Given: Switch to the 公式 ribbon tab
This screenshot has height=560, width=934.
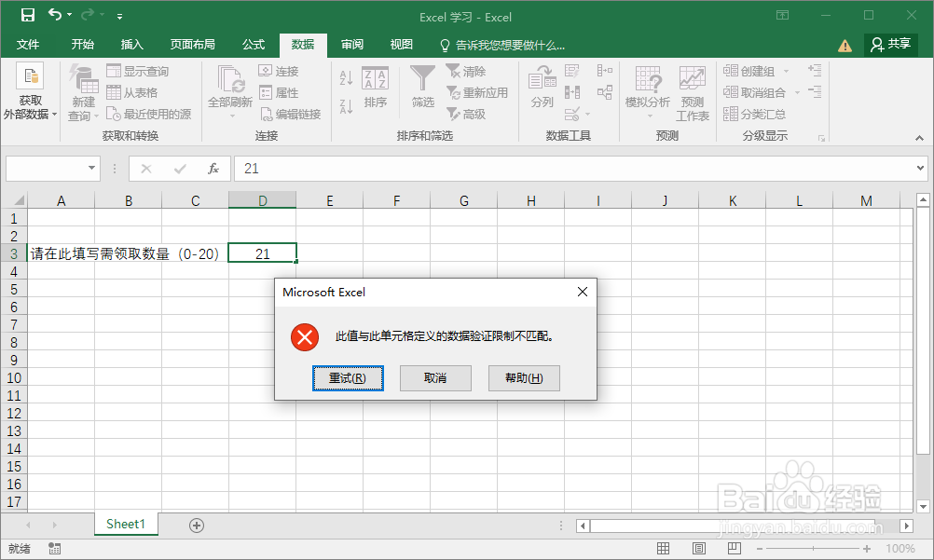Looking at the screenshot, I should pos(254,45).
